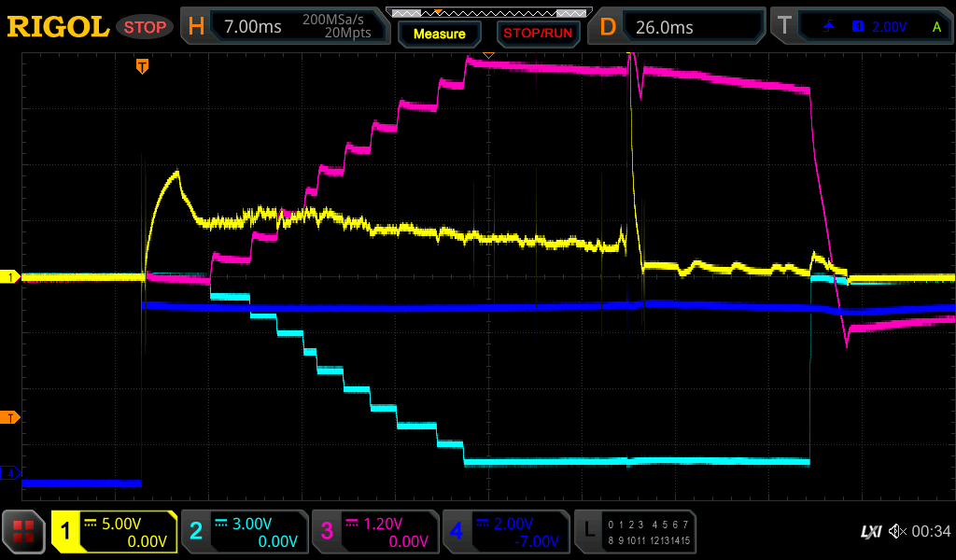This screenshot has width=956, height=560.
Task: Click the orange trigger level T marker
Action: coord(11,417)
